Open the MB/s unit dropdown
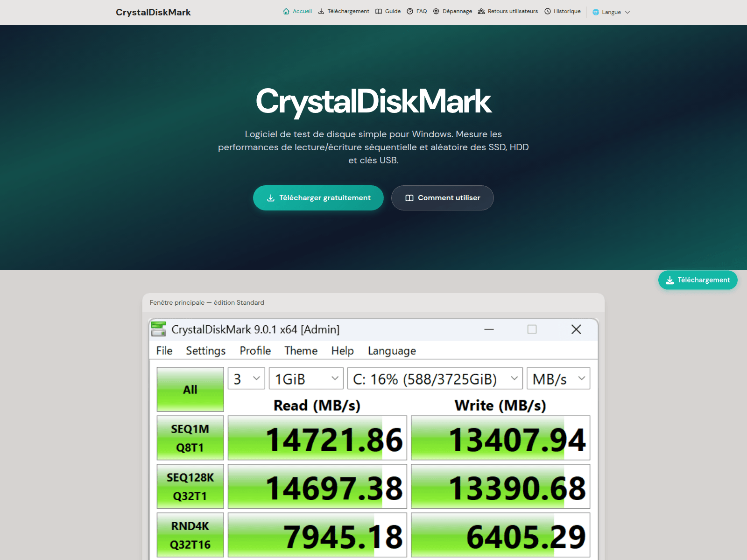The height and width of the screenshot is (560, 747). [x=558, y=378]
